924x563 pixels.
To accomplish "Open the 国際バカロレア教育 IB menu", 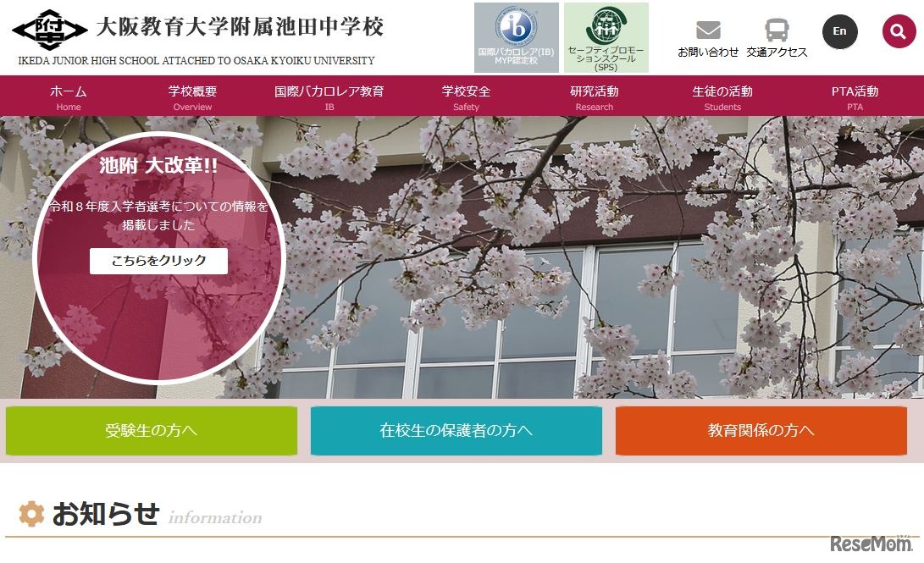I will 329,97.
